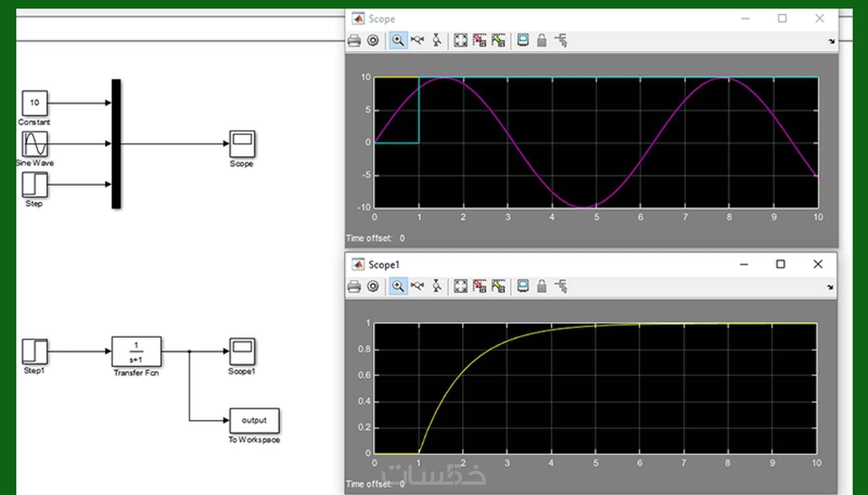Toggle axes lock icon in Scope window
868x495 pixels.
542,40
